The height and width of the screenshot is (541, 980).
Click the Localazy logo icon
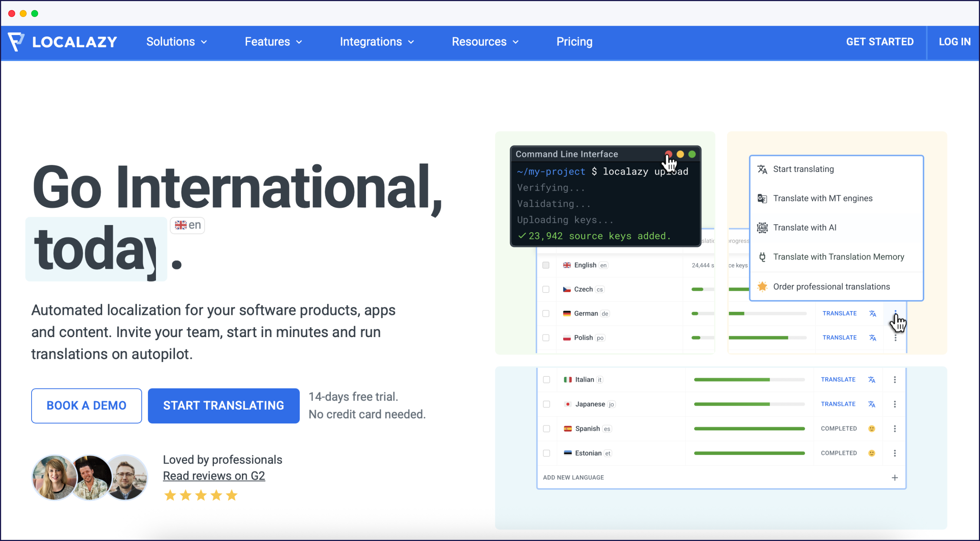16,42
